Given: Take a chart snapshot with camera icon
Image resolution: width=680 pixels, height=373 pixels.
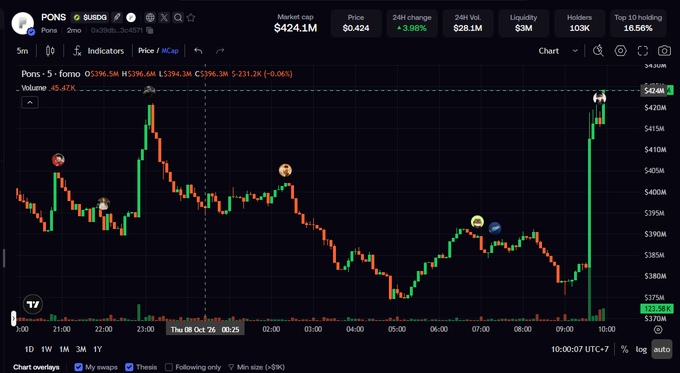Looking at the screenshot, I should tap(664, 51).
